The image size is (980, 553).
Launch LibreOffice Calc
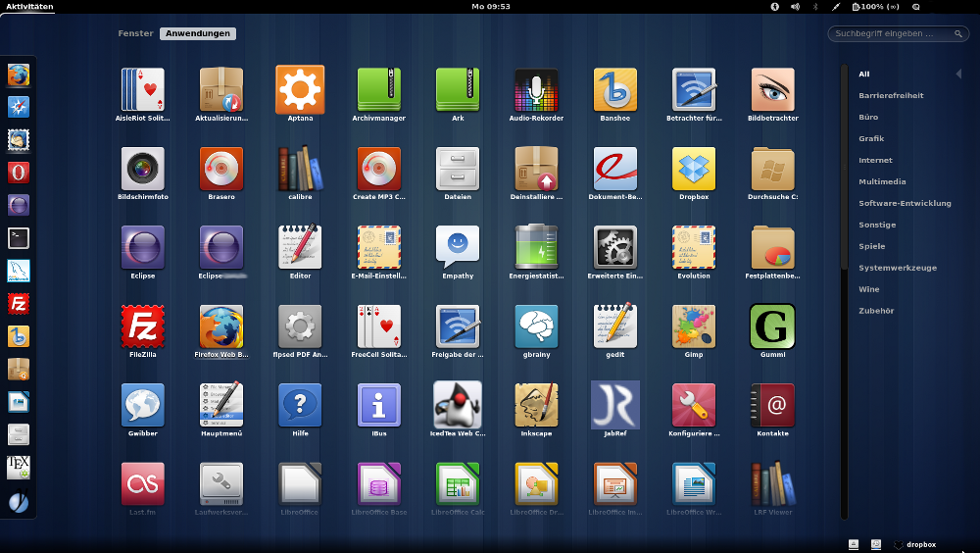[458, 488]
